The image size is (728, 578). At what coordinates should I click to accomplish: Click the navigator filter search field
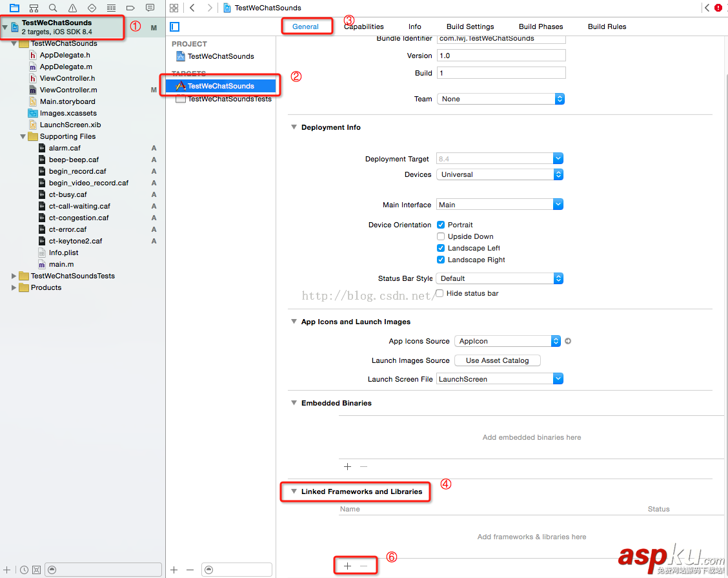(103, 570)
